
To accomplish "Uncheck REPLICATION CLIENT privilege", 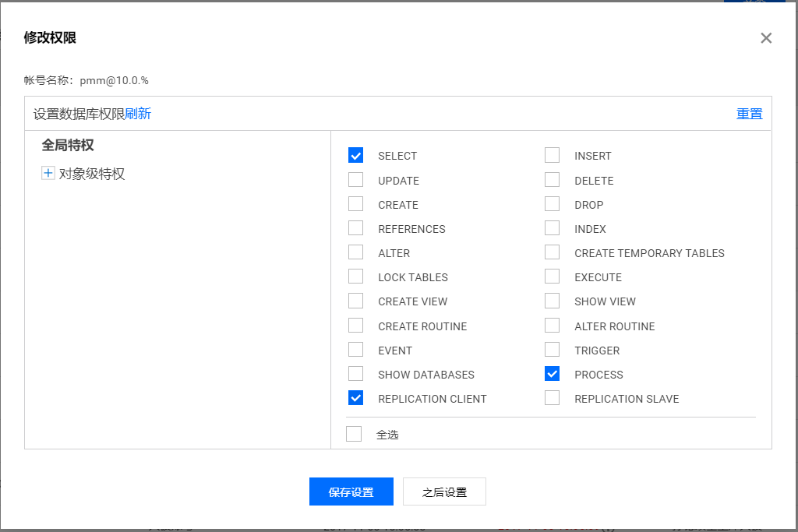I will point(356,399).
